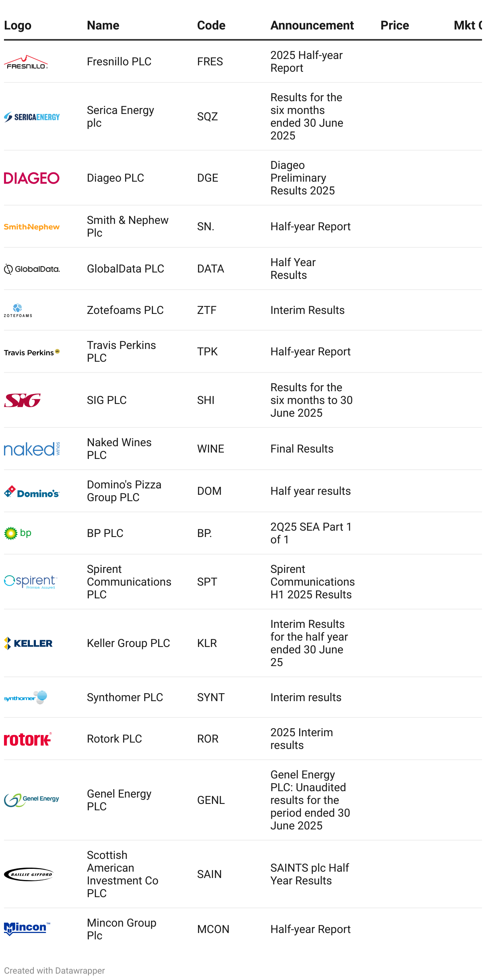The width and height of the screenshot is (486, 980).
Task: Click the Serica Energy logo
Action: point(32,117)
